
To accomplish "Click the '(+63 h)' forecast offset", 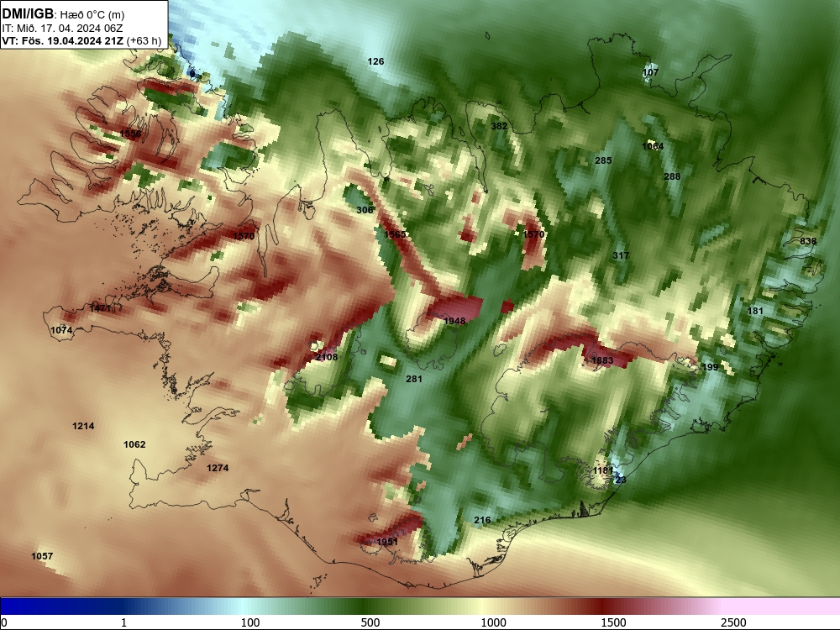I will coord(144,40).
